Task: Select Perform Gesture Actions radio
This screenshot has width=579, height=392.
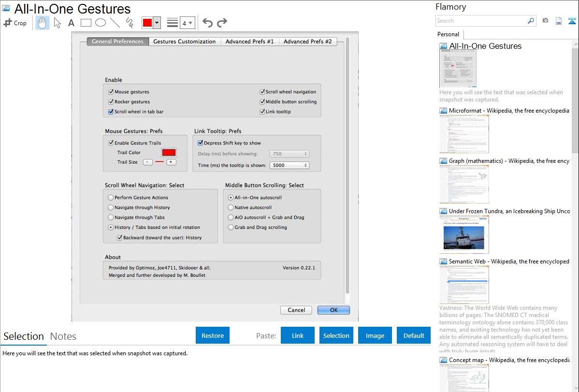Action: pos(111,197)
